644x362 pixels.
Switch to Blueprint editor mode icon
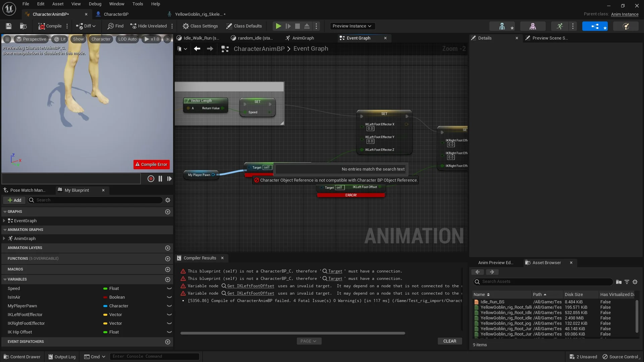(x=595, y=26)
